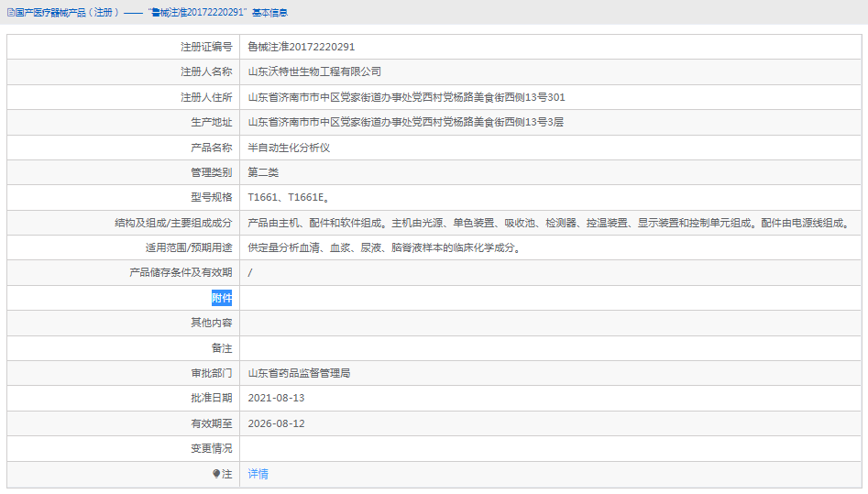Open the 详情 link
Image resolution: width=868 pixels, height=494 pixels.
click(x=258, y=474)
